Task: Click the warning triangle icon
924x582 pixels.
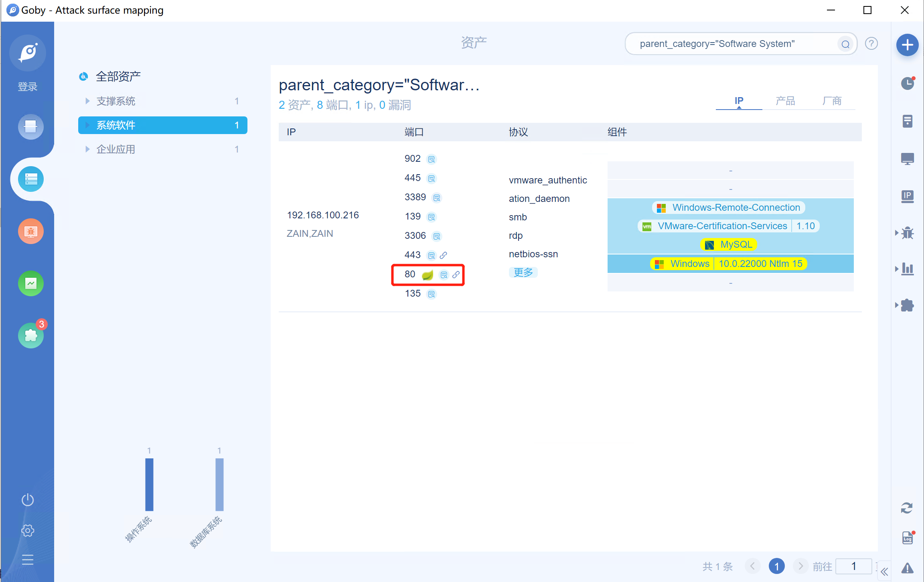Action: 908,568
